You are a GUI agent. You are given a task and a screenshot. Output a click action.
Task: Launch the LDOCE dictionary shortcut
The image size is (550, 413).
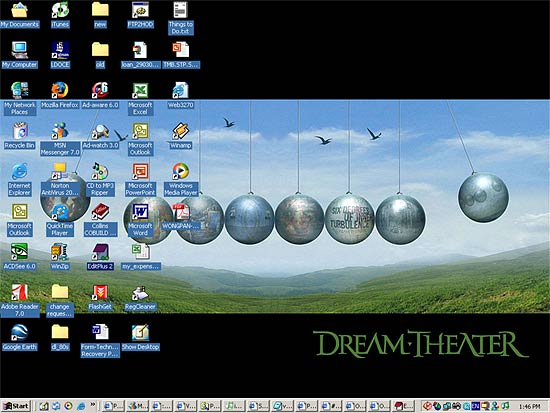(60, 55)
